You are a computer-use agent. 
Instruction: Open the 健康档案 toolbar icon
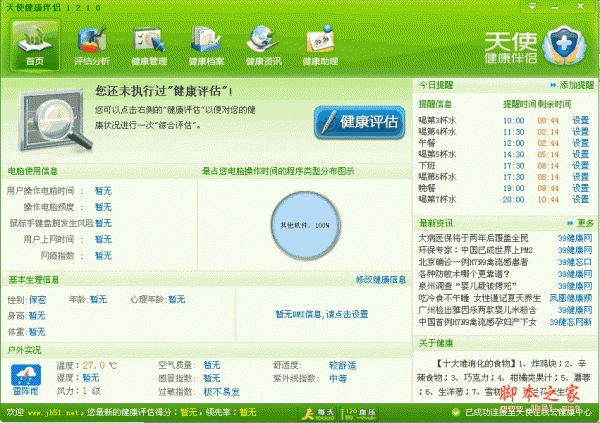pos(206,45)
